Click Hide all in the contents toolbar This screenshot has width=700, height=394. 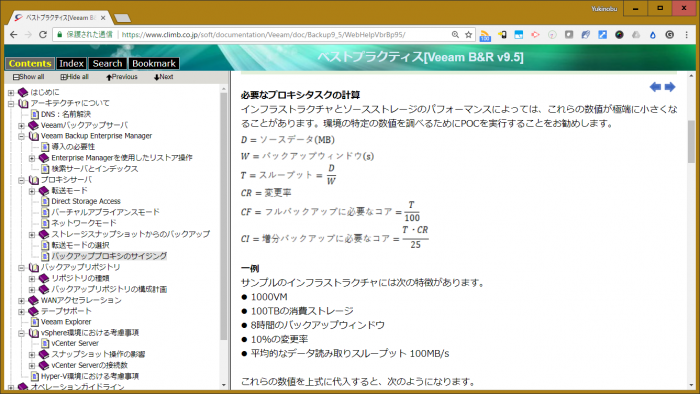[x=75, y=77]
